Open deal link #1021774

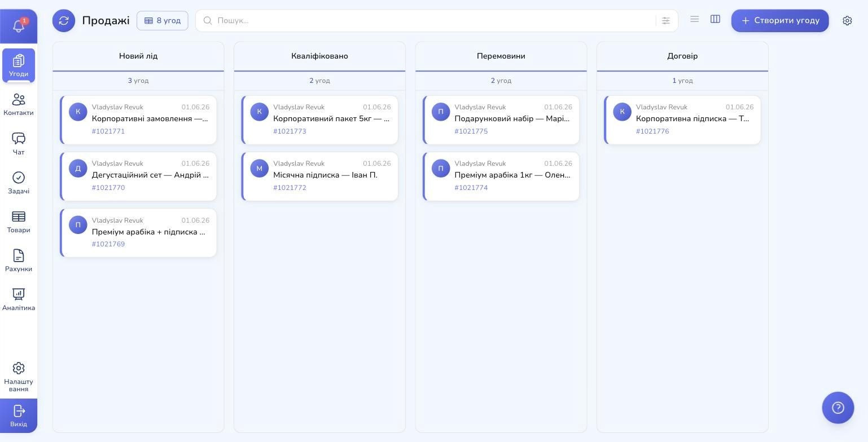click(x=471, y=188)
